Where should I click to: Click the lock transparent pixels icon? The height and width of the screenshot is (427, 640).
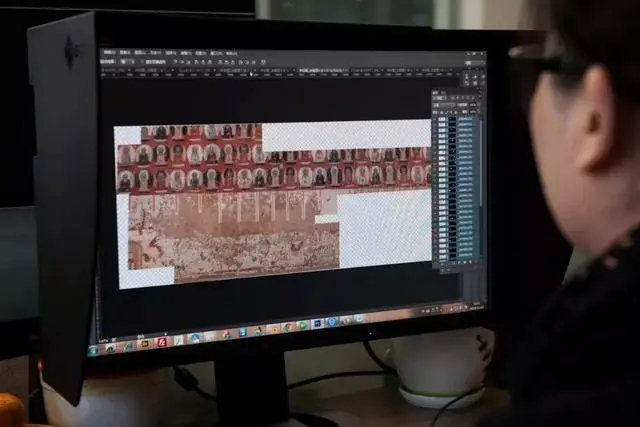[442, 112]
